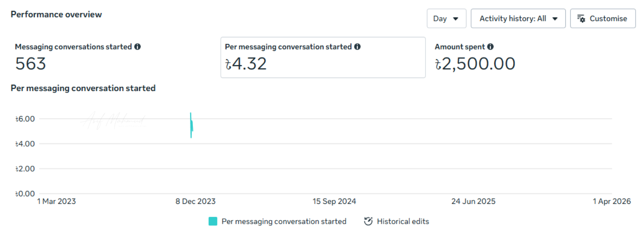Click Per messaging conversation started legend text
Viewport: 644px width, 240px height.
284,222
